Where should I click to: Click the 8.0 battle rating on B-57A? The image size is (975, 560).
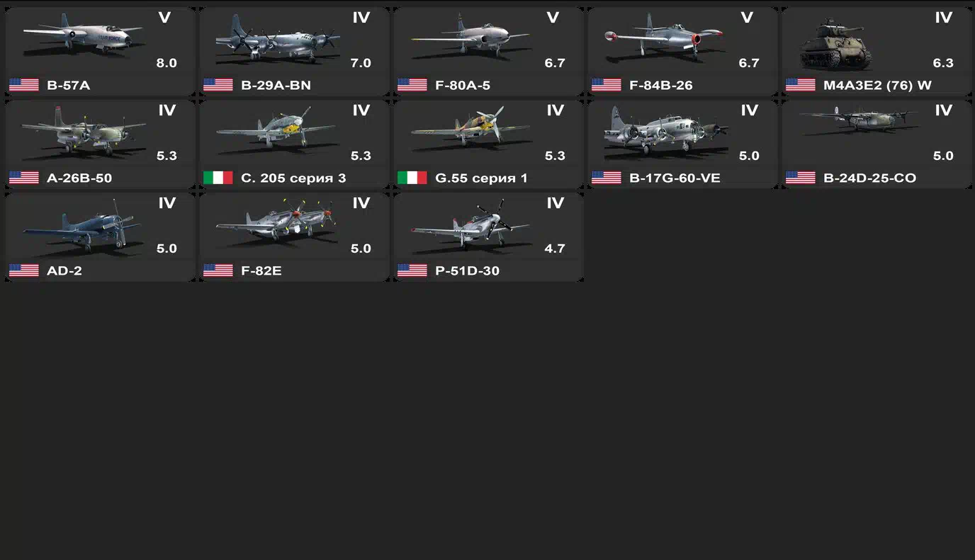(167, 63)
